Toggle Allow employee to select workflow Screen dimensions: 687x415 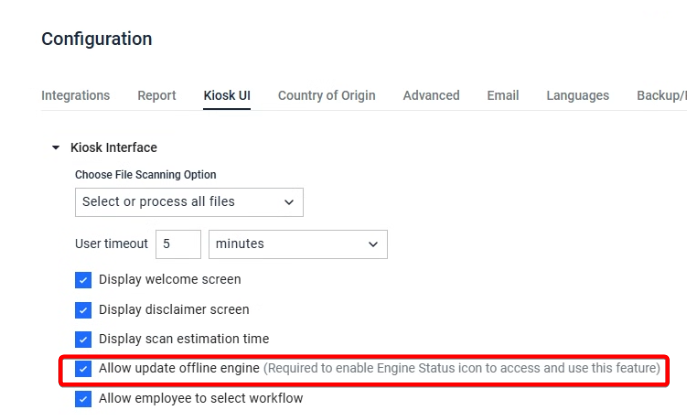click(x=84, y=399)
